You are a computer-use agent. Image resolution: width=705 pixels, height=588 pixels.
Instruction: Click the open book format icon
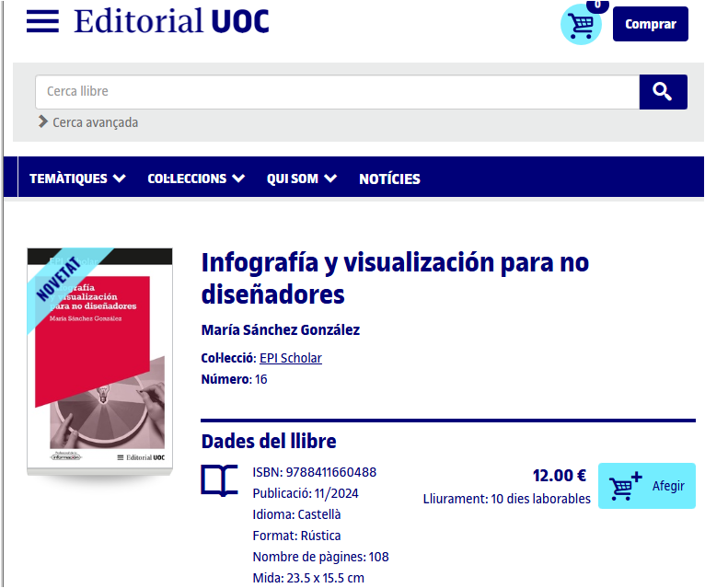[219, 480]
